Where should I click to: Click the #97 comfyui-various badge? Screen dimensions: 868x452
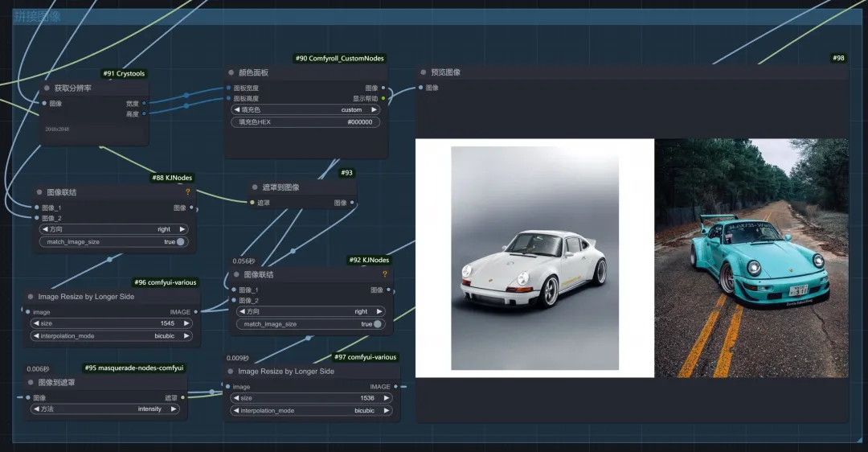tap(366, 357)
